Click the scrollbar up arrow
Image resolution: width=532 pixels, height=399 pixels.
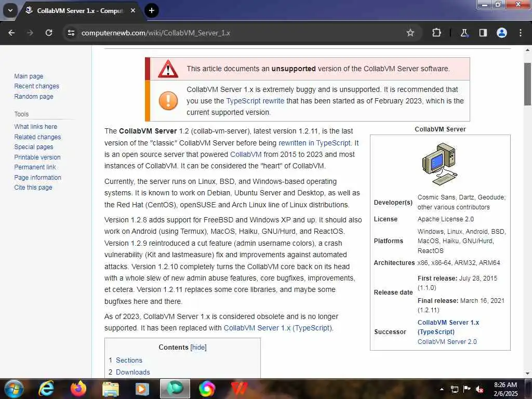pyautogui.click(x=528, y=50)
